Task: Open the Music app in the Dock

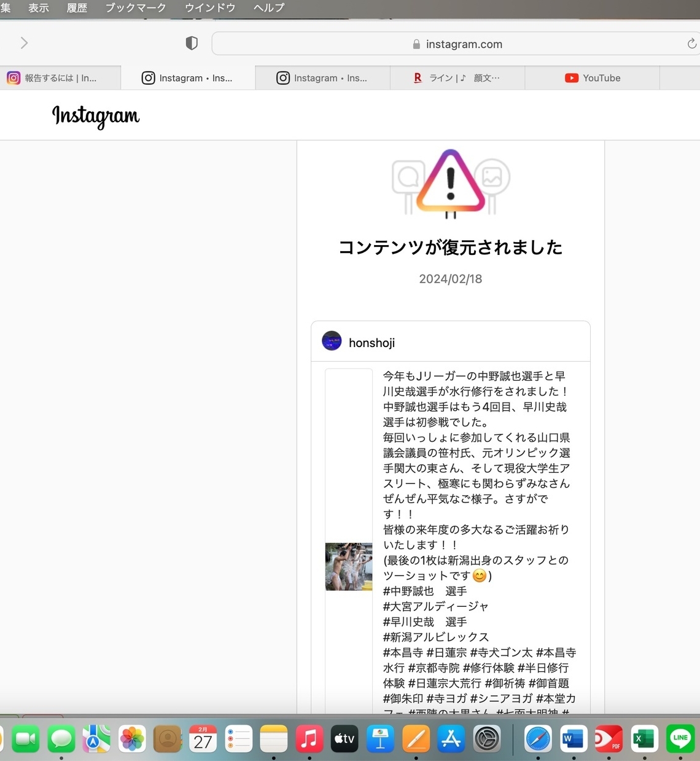Action: 309,739
